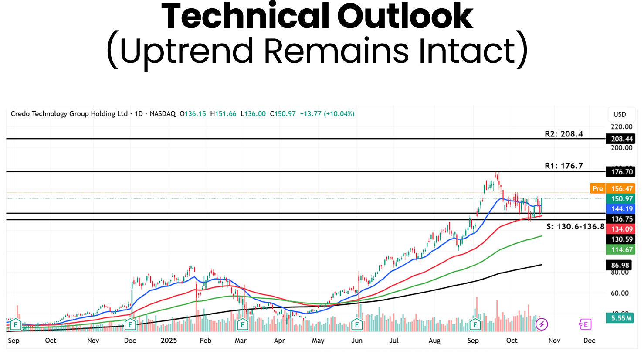Click the Credo Technology Group symbol title
644x358 pixels.
pos(69,114)
